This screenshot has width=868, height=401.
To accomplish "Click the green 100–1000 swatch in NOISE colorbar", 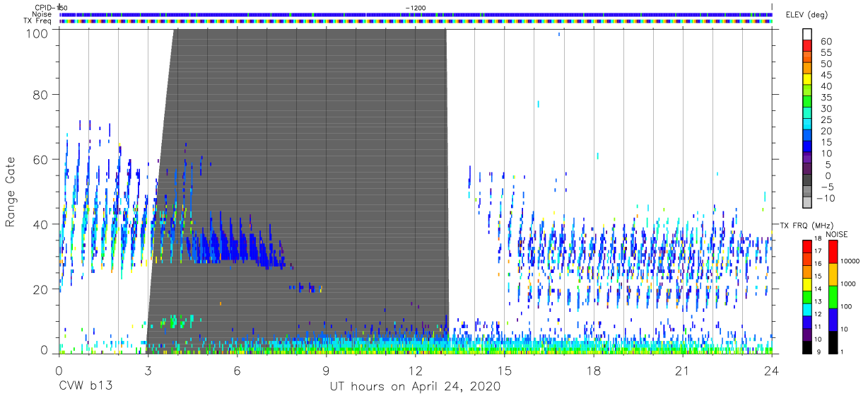I will tap(832, 296).
